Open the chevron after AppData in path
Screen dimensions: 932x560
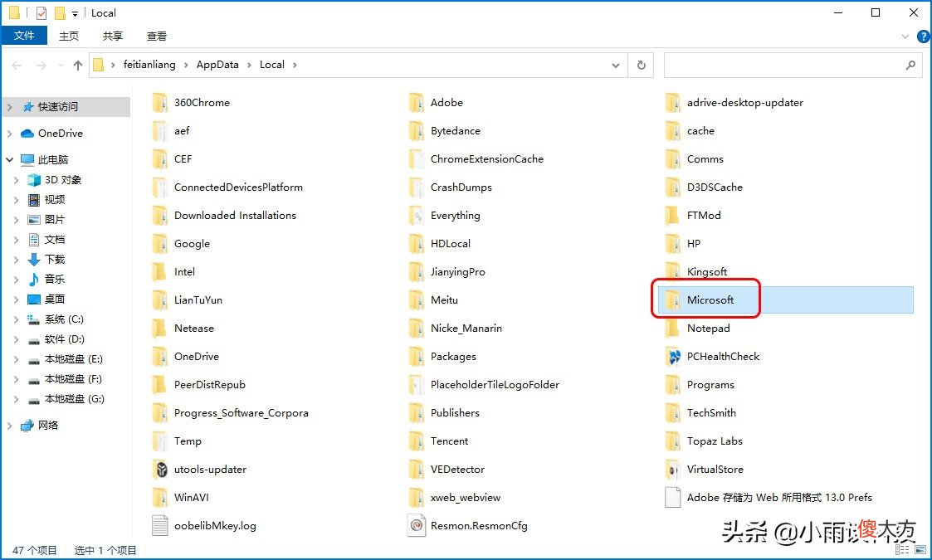click(x=249, y=65)
